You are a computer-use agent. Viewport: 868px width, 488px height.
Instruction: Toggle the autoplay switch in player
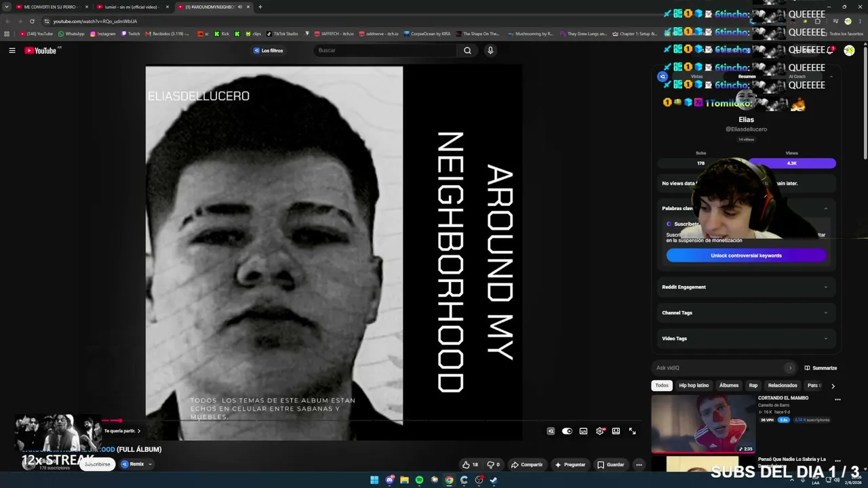567,431
